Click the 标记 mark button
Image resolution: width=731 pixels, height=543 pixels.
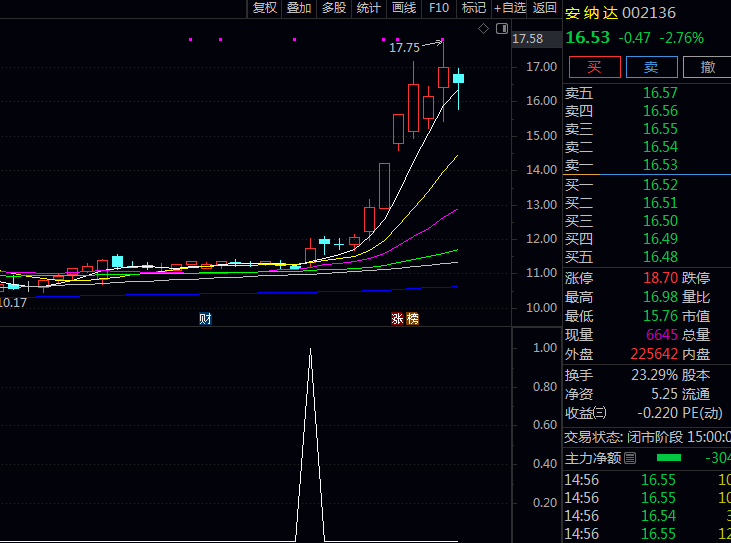pyautogui.click(x=473, y=8)
